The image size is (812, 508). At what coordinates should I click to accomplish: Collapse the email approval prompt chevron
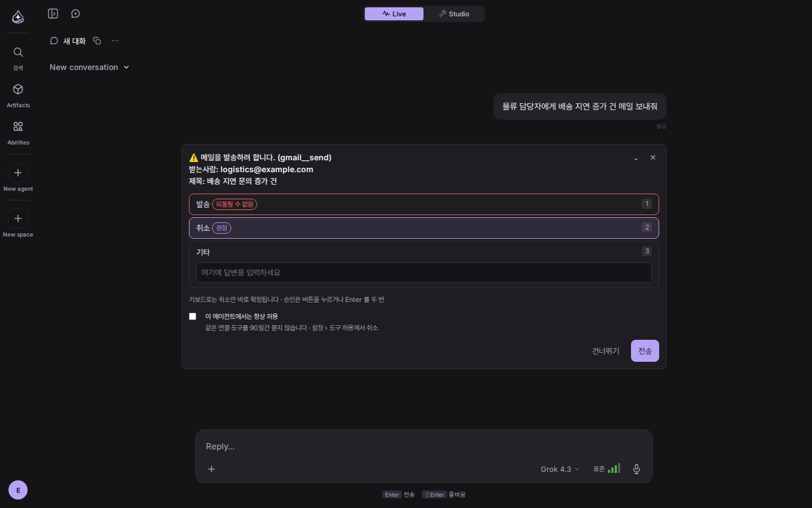636,159
